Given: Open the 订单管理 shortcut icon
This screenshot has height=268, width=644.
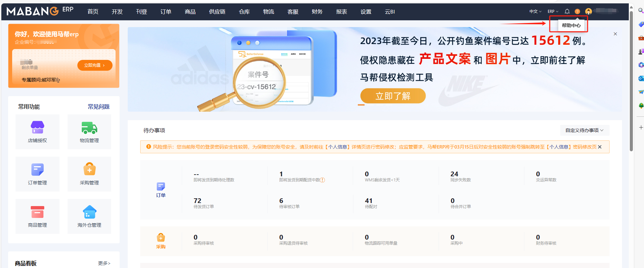Looking at the screenshot, I should (38, 170).
